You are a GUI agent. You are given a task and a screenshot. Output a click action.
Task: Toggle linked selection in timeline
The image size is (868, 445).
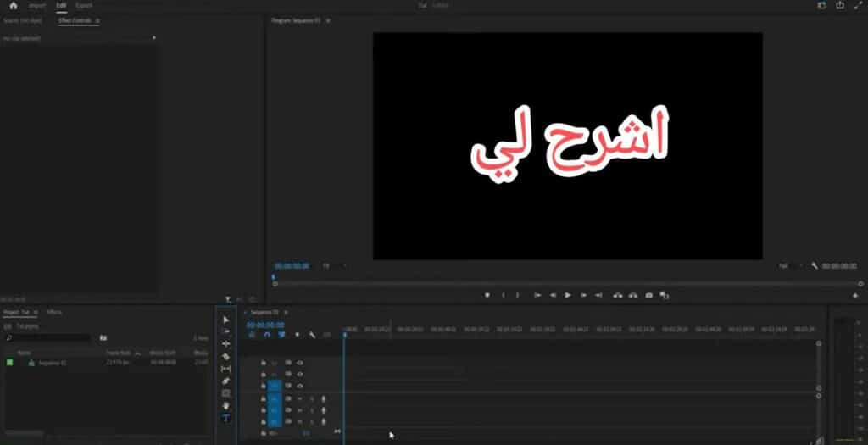click(281, 335)
